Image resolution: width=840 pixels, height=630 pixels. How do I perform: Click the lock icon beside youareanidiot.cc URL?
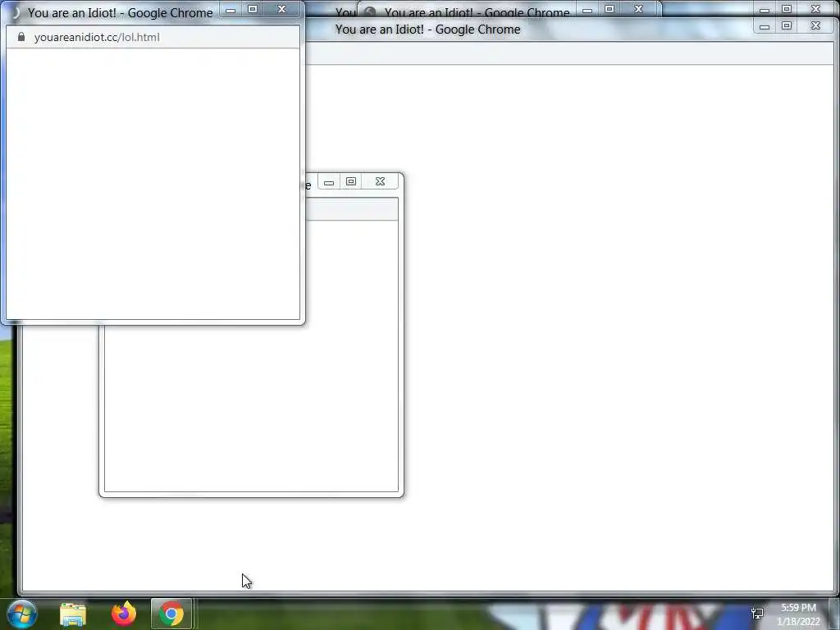(x=21, y=37)
